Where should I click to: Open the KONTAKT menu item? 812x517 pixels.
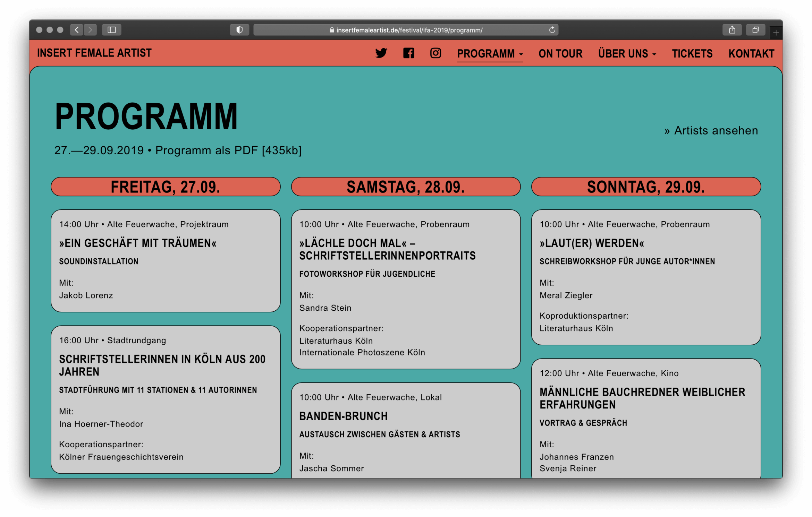tap(751, 54)
